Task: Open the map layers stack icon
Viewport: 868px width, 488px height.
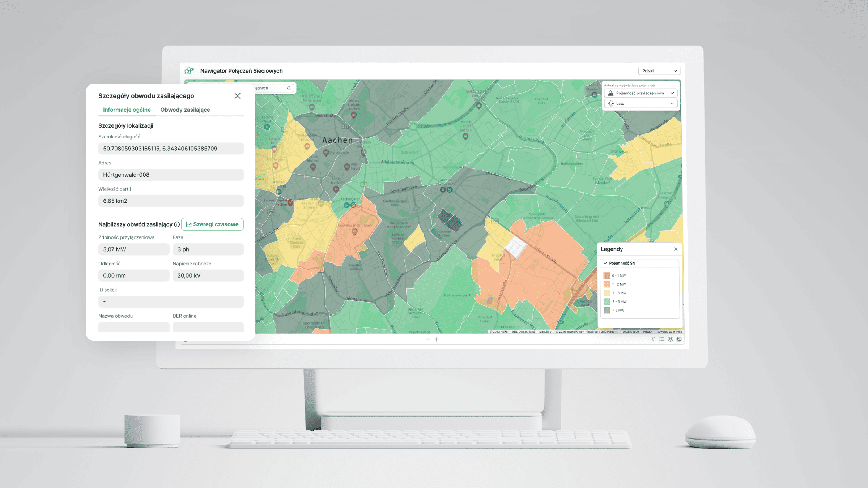Action: pos(671,339)
